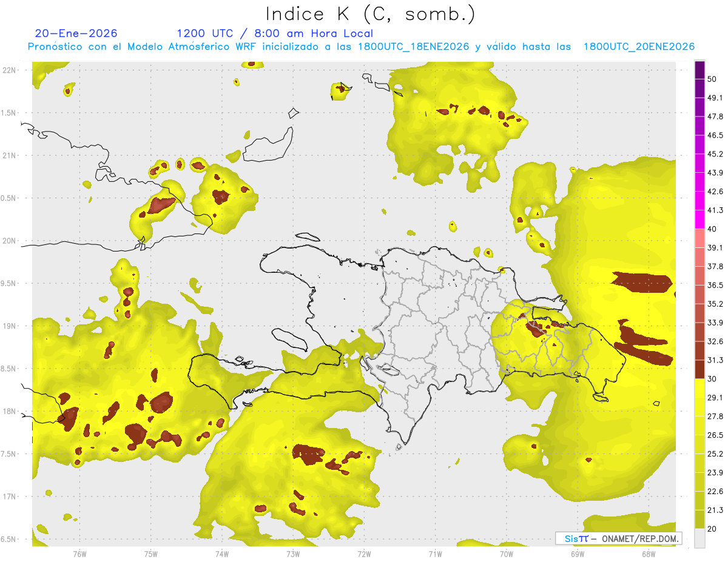728x562 pixels.
Task: Click longitude axis label '75W'
Action: pos(150,554)
